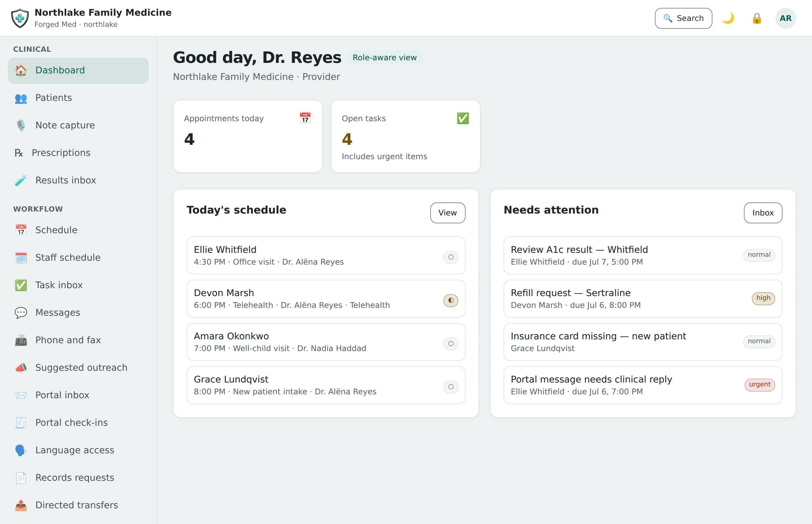Click the Search button
Image resolution: width=812 pixels, height=524 pixels.
683,18
